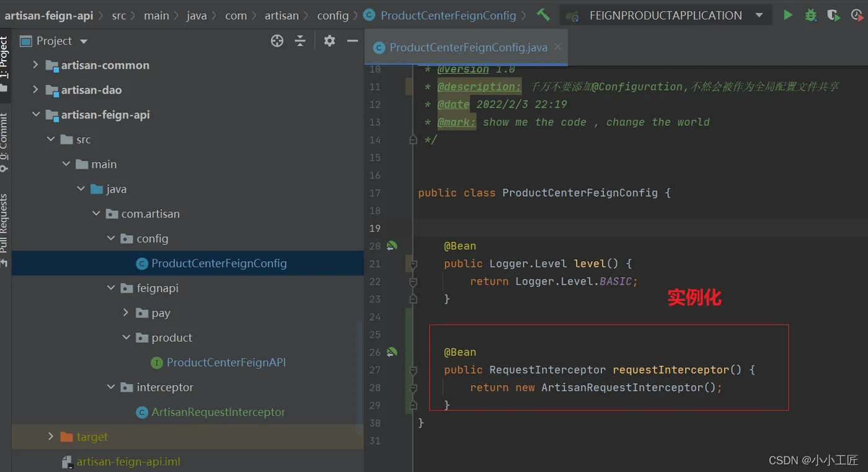Click the interceptor package folder icon

pos(126,388)
